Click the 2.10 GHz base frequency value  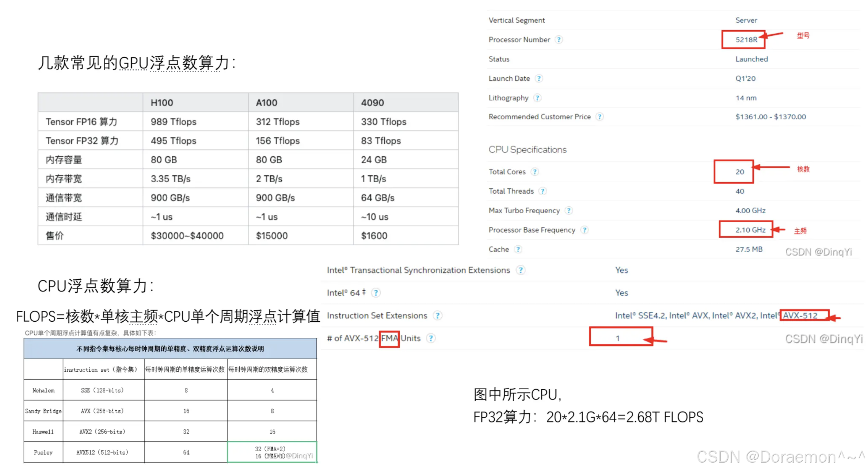[x=750, y=230]
